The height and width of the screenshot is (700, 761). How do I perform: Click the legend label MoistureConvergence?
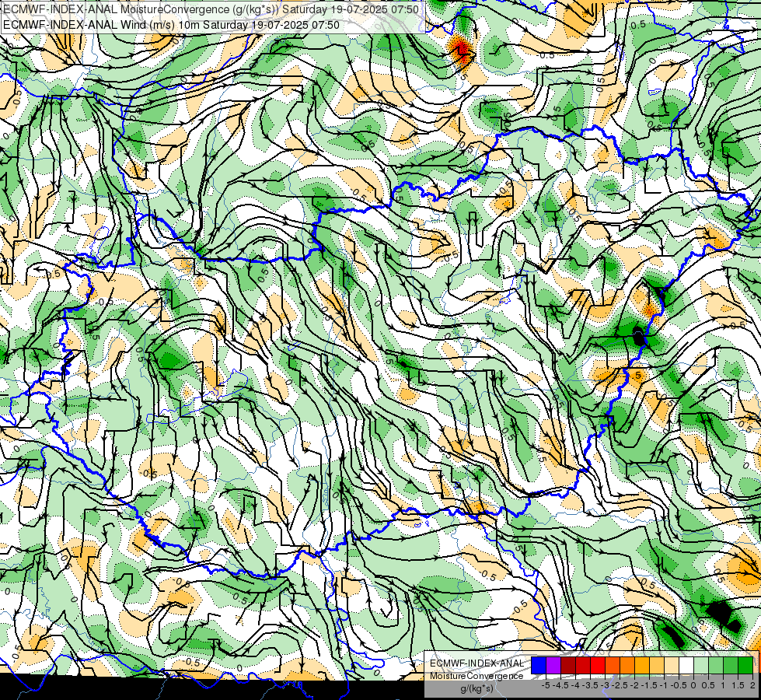[x=476, y=676]
